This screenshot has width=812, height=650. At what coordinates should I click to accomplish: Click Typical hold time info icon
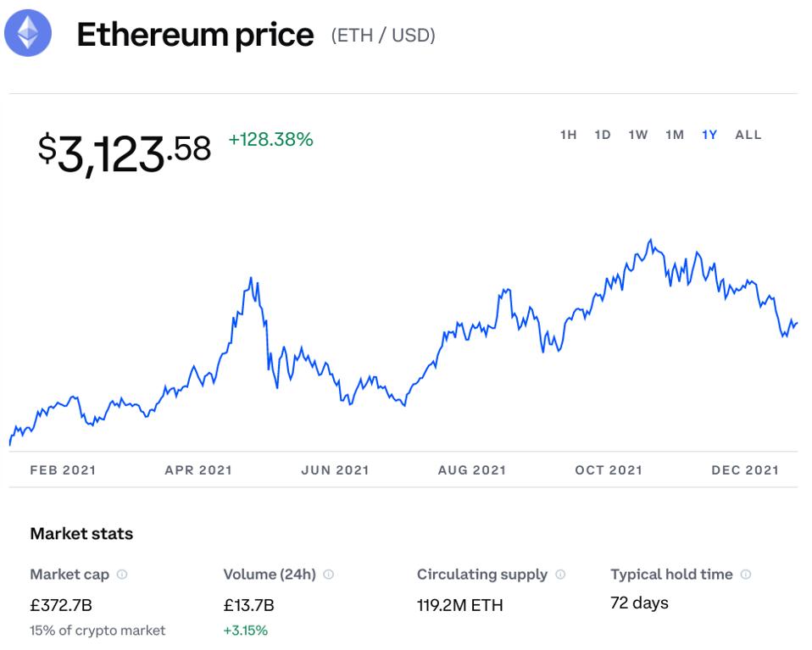click(x=746, y=575)
